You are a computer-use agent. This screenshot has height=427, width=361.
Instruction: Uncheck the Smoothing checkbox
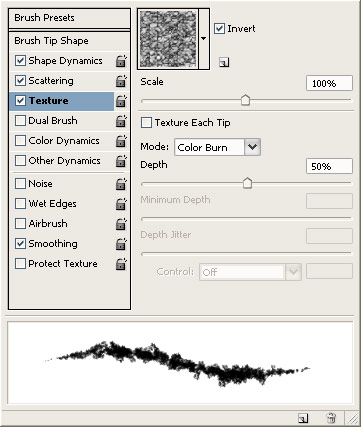(20, 244)
